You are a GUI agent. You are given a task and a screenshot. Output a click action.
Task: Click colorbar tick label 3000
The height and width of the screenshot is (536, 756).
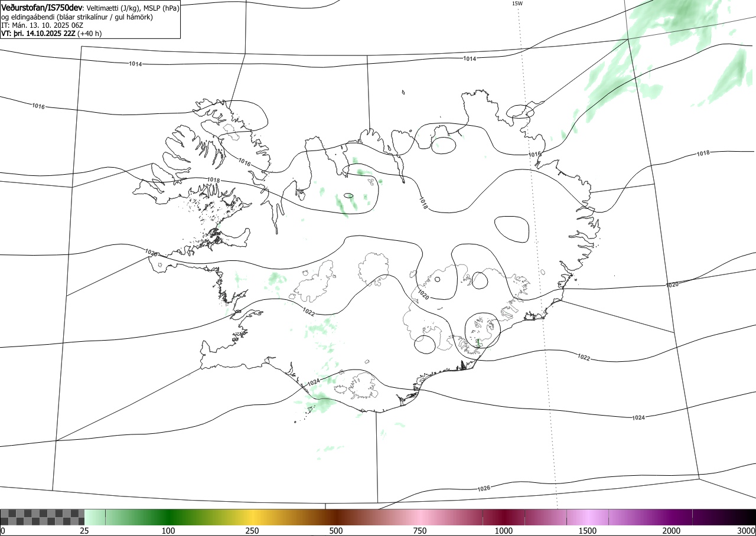click(747, 531)
